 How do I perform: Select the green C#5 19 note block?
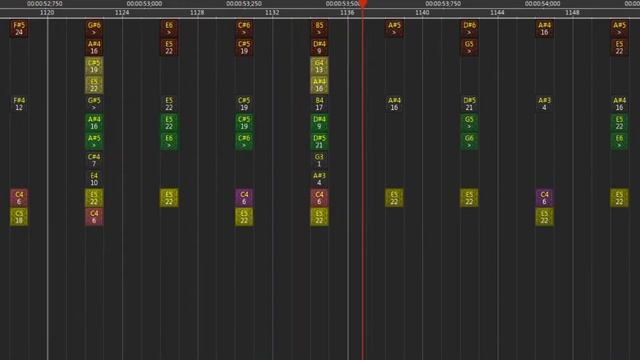(244, 122)
